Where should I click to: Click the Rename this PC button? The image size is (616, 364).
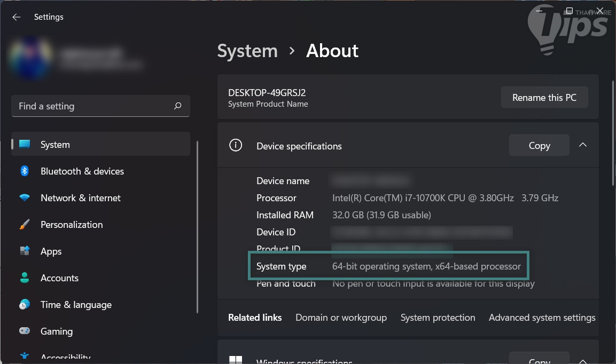click(x=544, y=98)
